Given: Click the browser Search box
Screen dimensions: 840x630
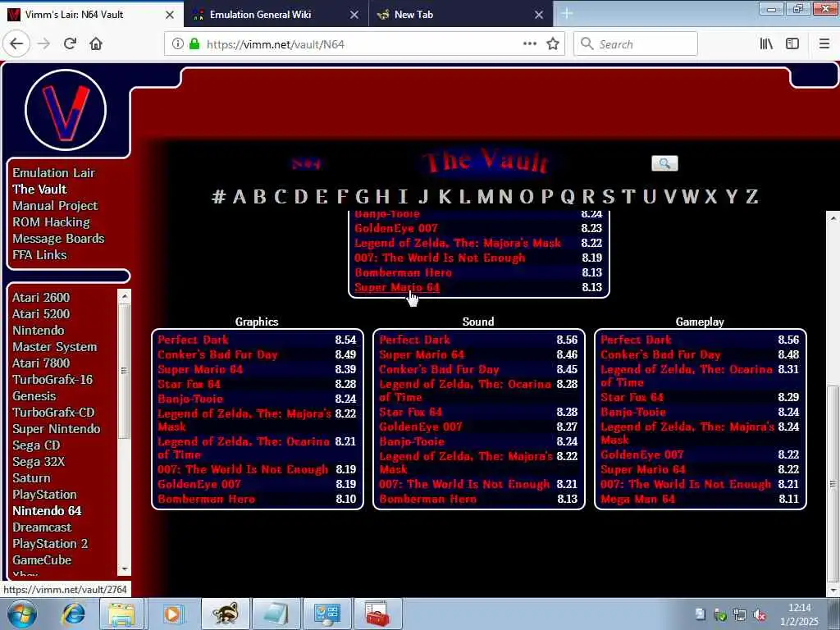Looking at the screenshot, I should coord(636,44).
